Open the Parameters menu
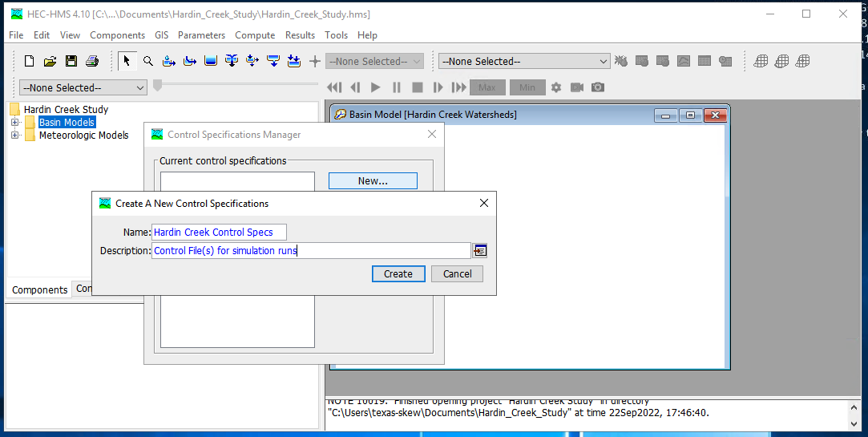Image resolution: width=868 pixels, height=437 pixels. pyautogui.click(x=201, y=35)
